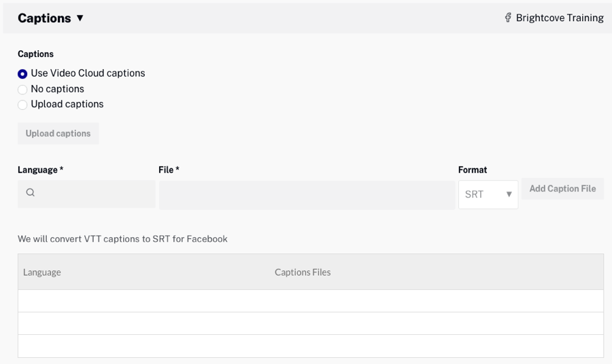The width and height of the screenshot is (612, 364).
Task: Select the second empty captions table row
Action: [310, 323]
